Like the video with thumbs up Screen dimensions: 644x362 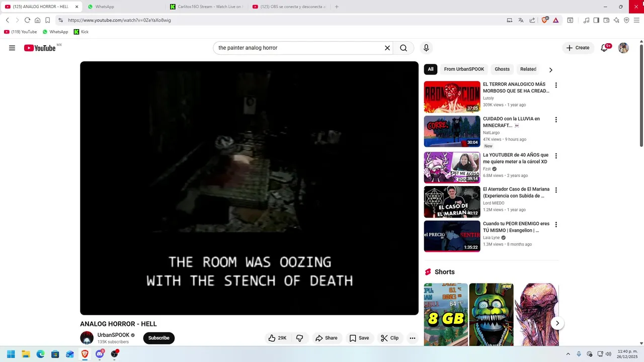click(277, 338)
